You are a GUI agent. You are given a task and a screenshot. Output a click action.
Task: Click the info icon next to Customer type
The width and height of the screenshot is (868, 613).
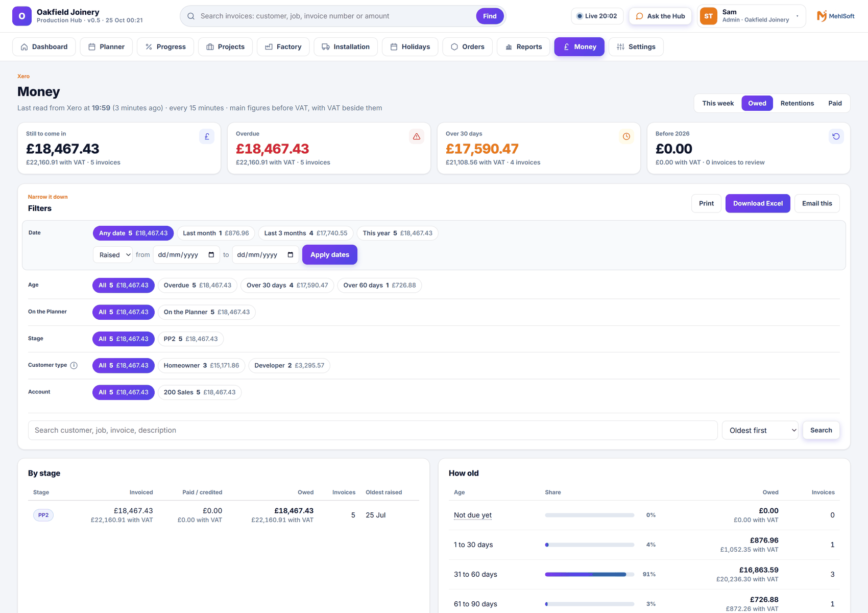74,365
